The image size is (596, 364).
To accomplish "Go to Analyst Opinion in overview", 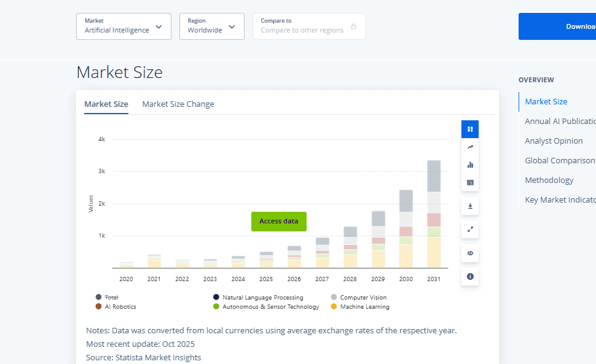I will 554,141.
